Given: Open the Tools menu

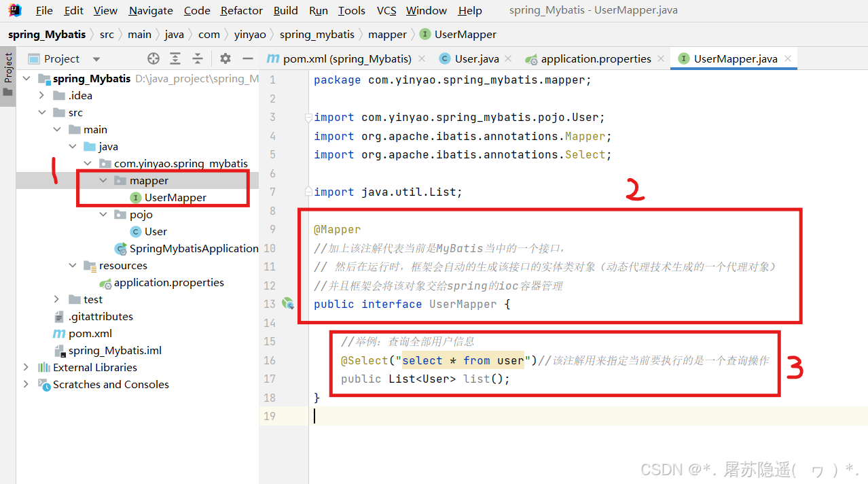Looking at the screenshot, I should coord(352,10).
